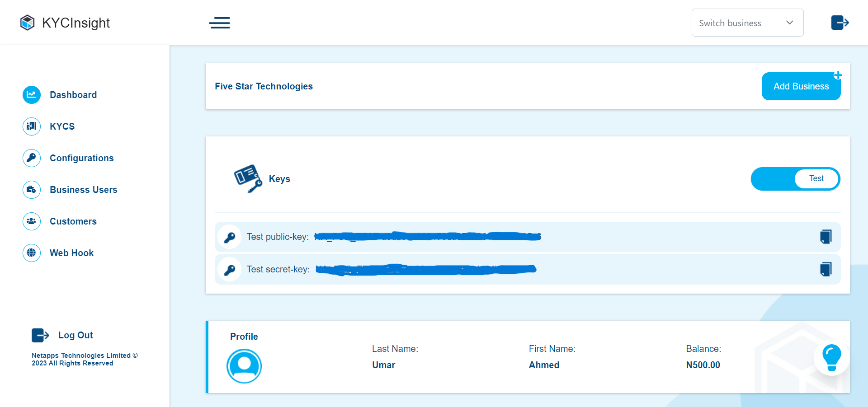This screenshot has height=407, width=868.
Task: Click the Keys section title
Action: [x=279, y=179]
